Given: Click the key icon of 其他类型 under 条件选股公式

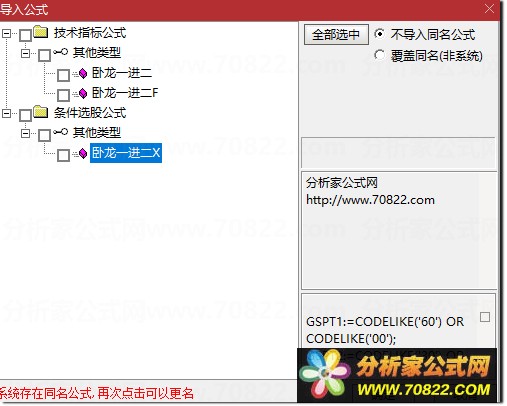Looking at the screenshot, I should (61, 132).
